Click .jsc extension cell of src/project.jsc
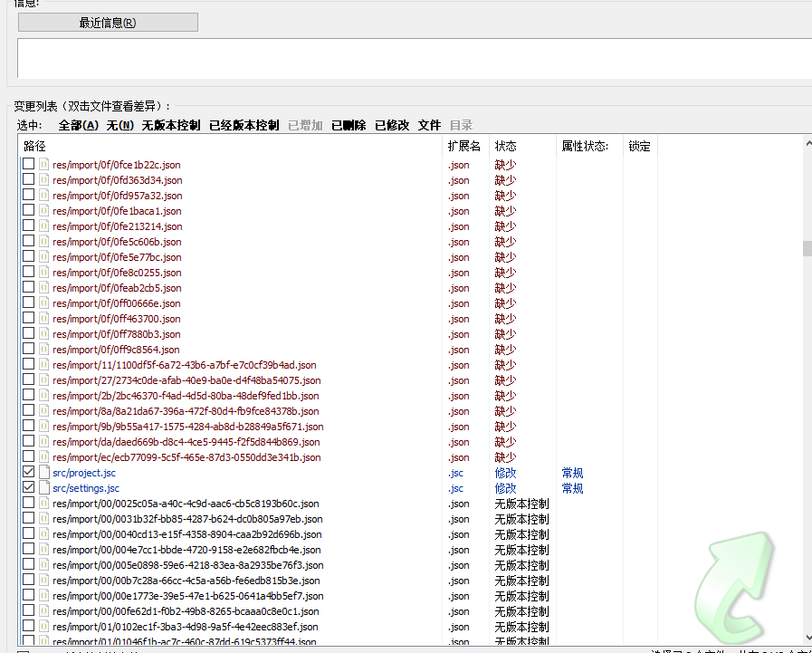Viewport: 812px width, 653px height. (455, 473)
